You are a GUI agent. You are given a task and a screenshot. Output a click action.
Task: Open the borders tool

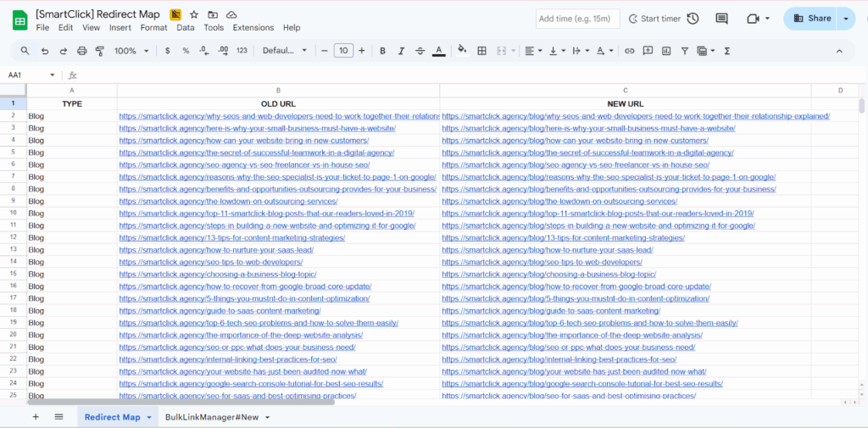pyautogui.click(x=481, y=51)
